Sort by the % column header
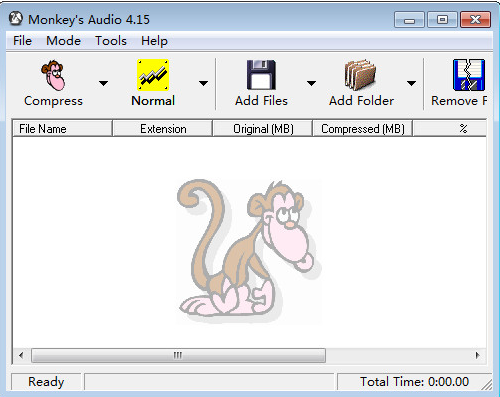This screenshot has width=500, height=397. pos(450,129)
